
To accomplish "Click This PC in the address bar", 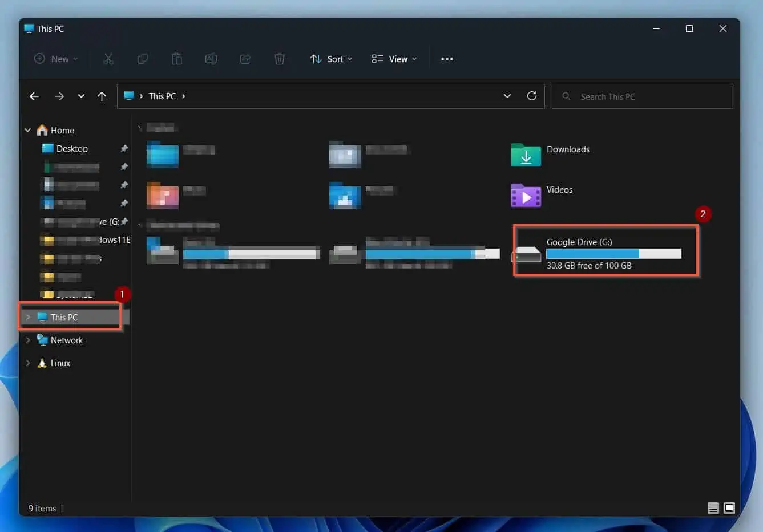I will click(162, 96).
